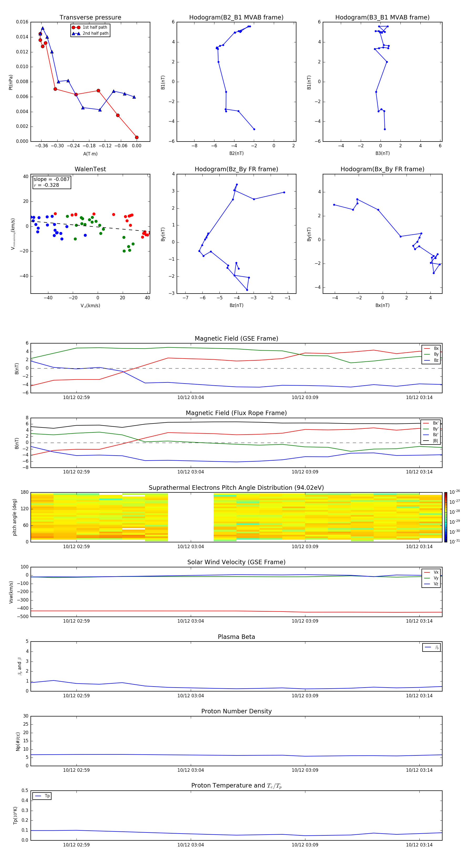Click the Suprathermal Electrons Pitch Angle Distribution title

[x=236, y=488]
